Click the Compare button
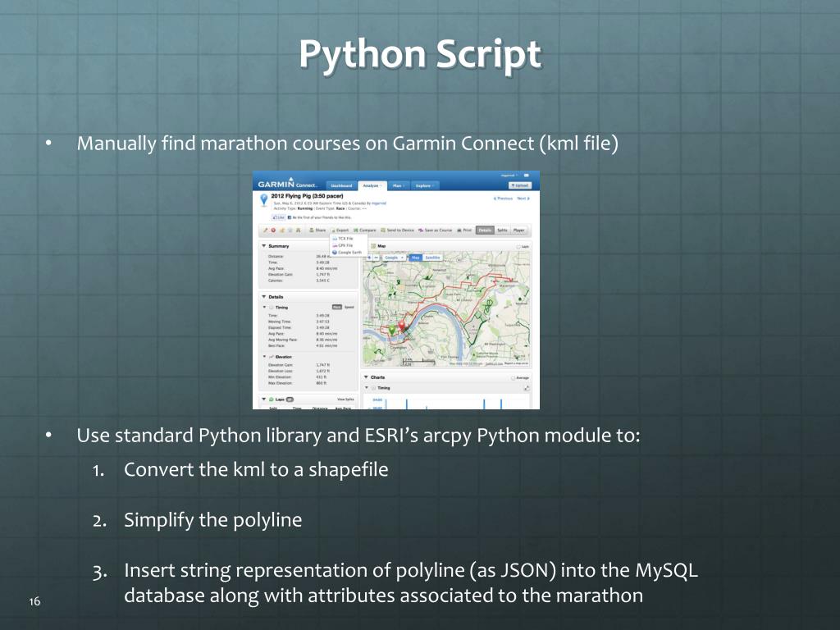The height and width of the screenshot is (630, 840). [364, 231]
